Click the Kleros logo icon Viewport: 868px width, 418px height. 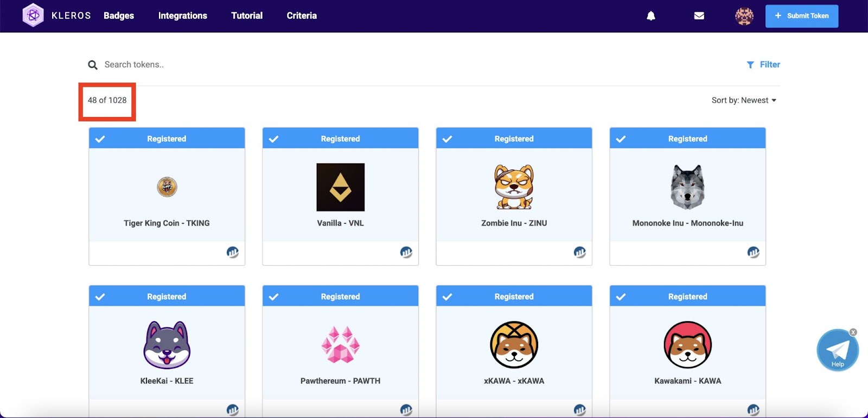33,15
